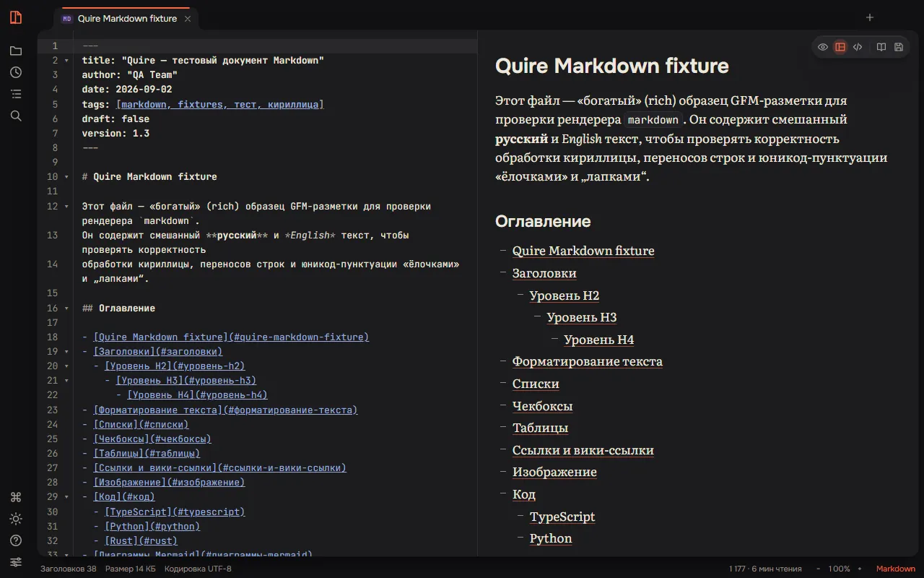
Task: Open preview link Код
Action: [524, 494]
